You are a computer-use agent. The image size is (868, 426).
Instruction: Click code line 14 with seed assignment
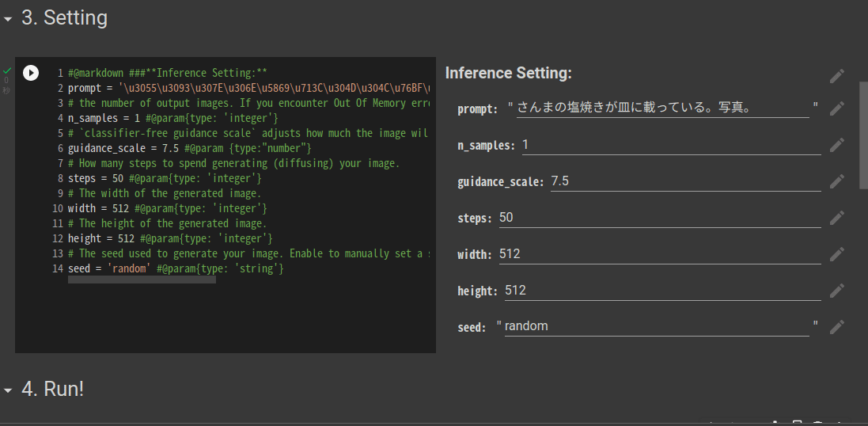point(176,268)
